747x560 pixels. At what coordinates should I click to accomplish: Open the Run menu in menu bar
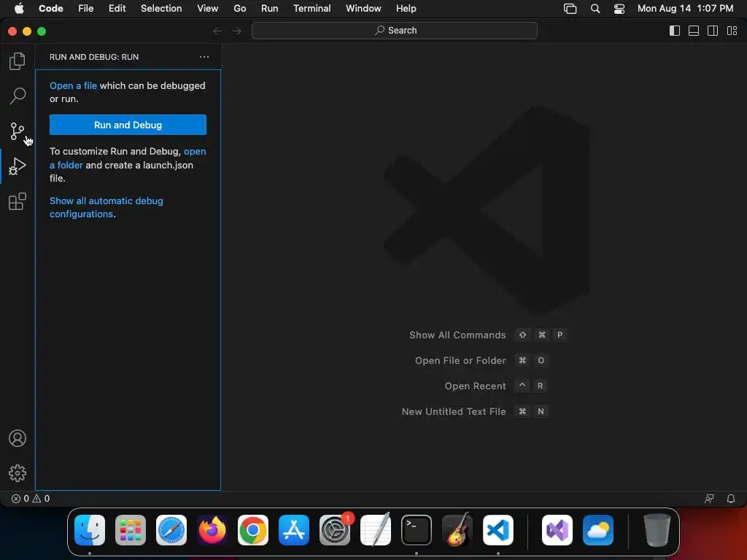[270, 9]
